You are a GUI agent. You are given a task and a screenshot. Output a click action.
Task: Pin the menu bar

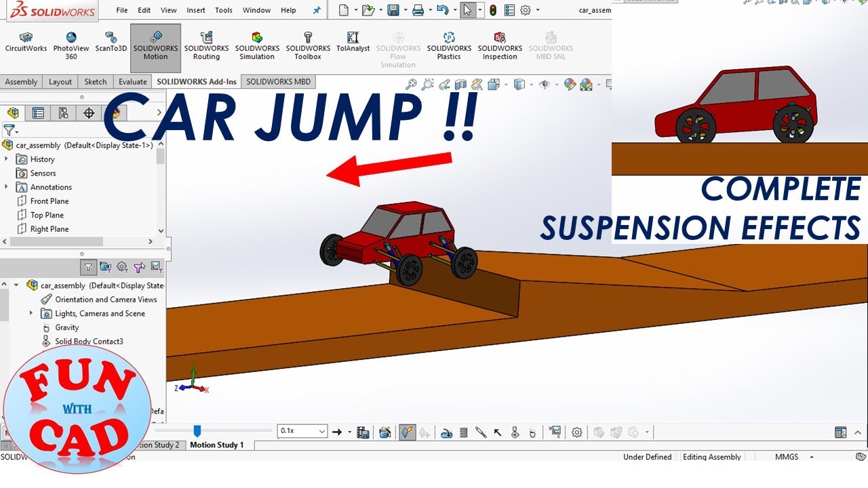click(317, 10)
